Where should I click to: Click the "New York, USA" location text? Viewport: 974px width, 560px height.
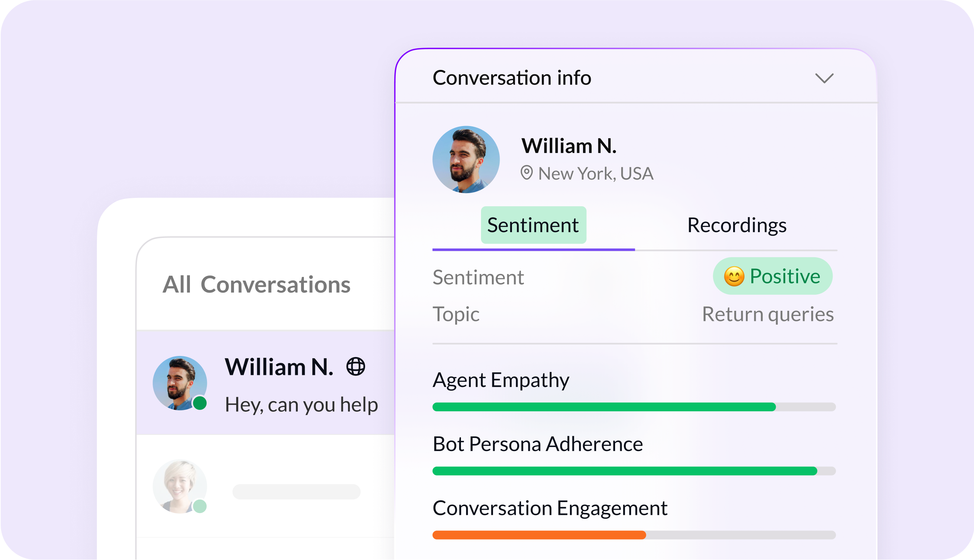[x=595, y=173]
